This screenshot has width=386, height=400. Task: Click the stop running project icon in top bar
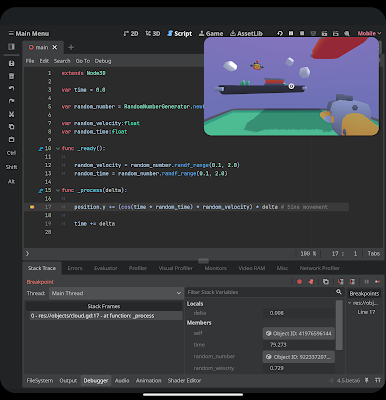pos(302,33)
